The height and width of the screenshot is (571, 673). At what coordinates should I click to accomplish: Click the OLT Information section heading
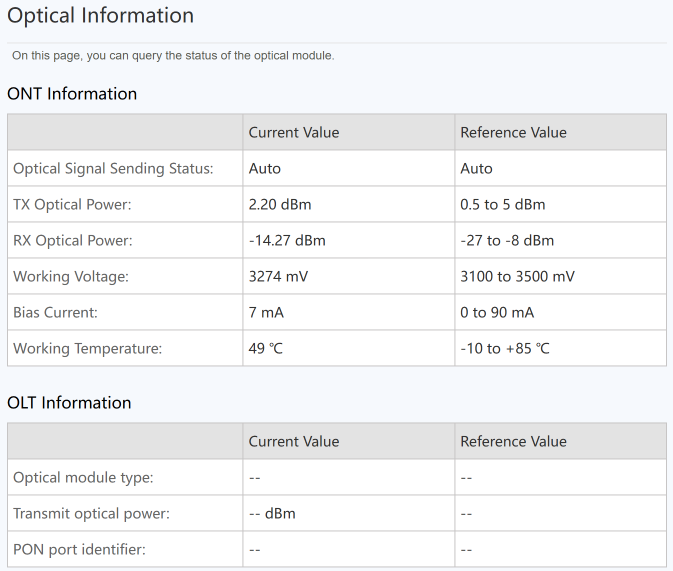pos(69,403)
